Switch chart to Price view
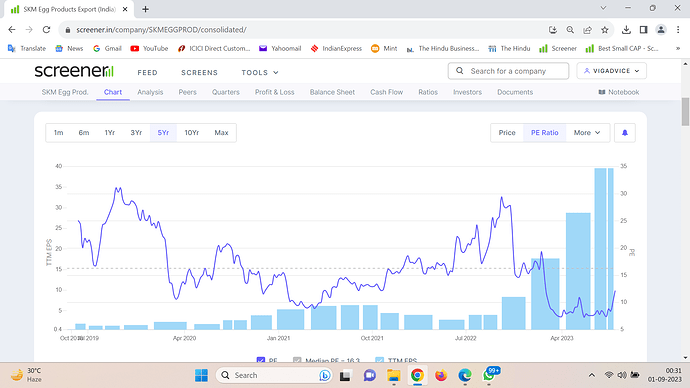This screenshot has width=690, height=388. pos(507,133)
